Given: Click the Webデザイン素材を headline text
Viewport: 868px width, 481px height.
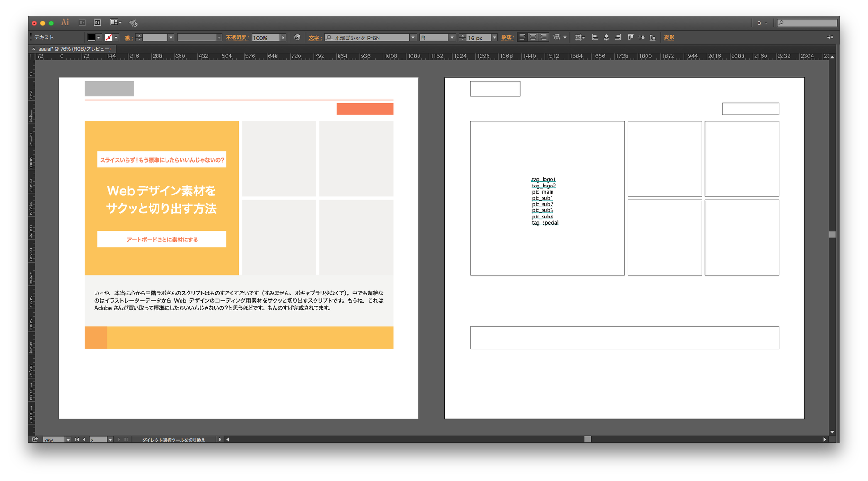Looking at the screenshot, I should tap(161, 191).
